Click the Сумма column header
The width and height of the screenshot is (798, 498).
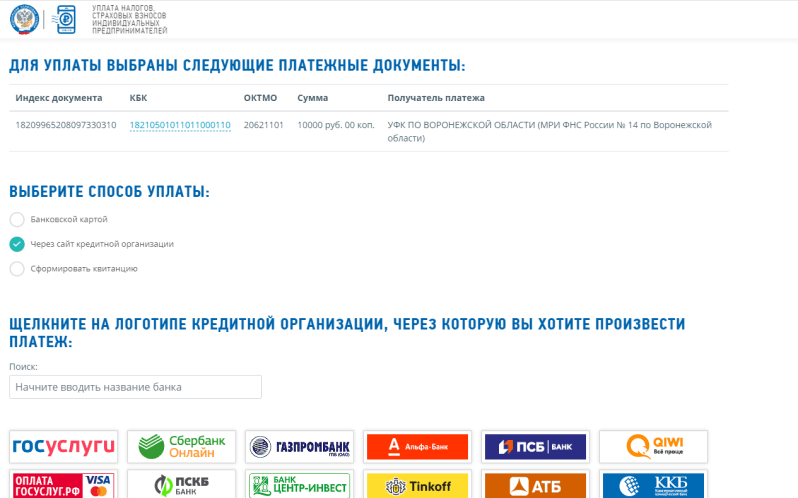coord(312,98)
